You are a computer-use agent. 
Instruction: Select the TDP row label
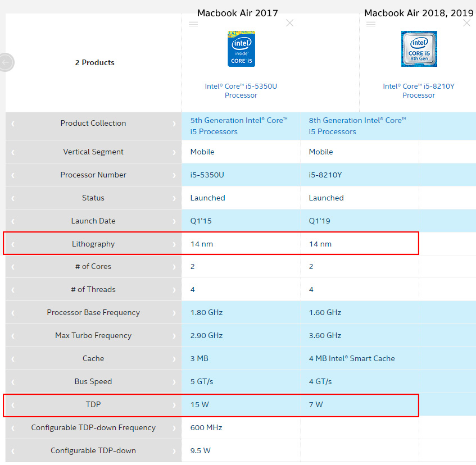[x=93, y=404]
